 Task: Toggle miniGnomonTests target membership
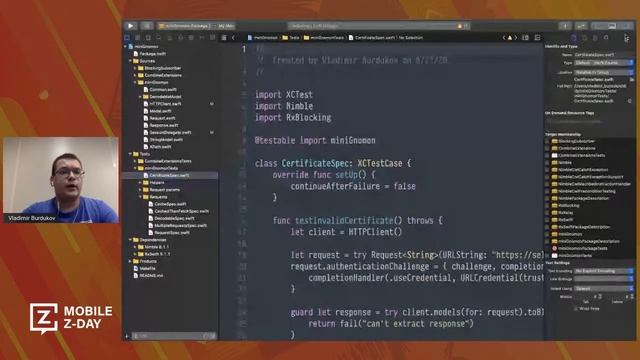547,256
